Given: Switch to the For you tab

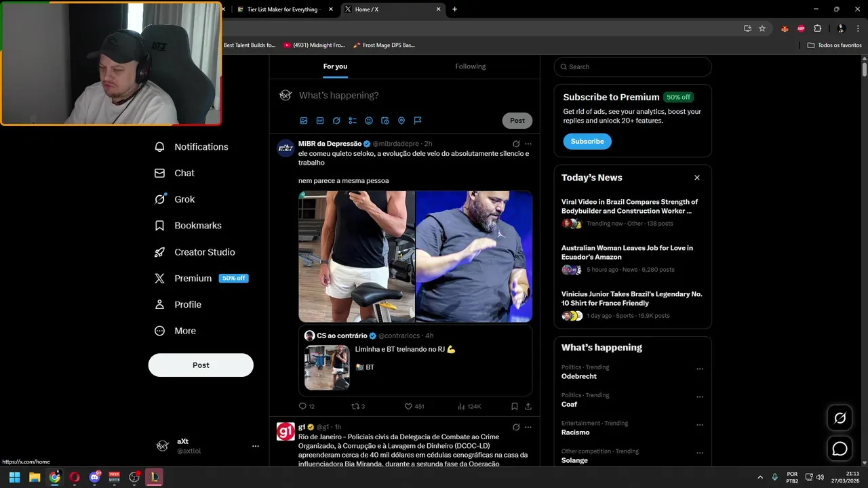Looking at the screenshot, I should (x=335, y=66).
